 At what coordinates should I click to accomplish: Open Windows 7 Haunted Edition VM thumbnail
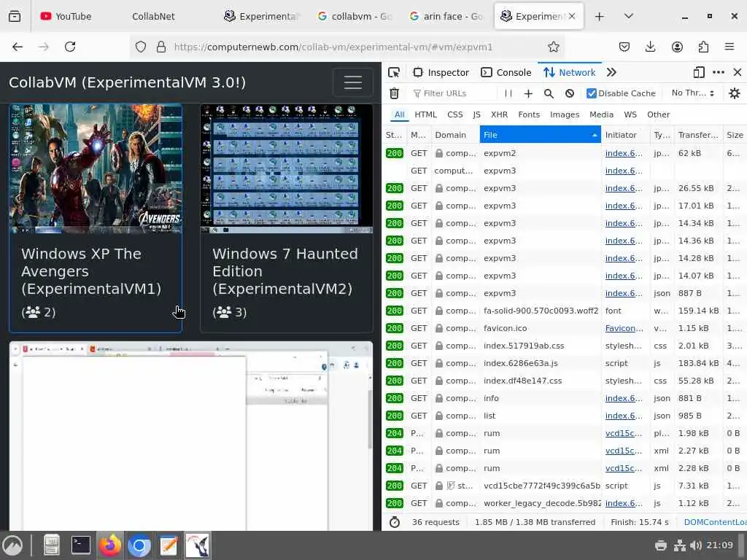pos(286,168)
